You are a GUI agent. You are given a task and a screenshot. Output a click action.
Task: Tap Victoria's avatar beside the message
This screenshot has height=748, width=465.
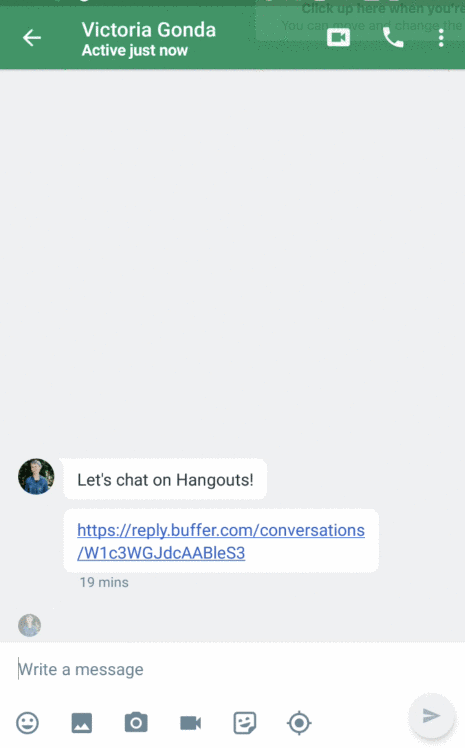click(x=36, y=477)
